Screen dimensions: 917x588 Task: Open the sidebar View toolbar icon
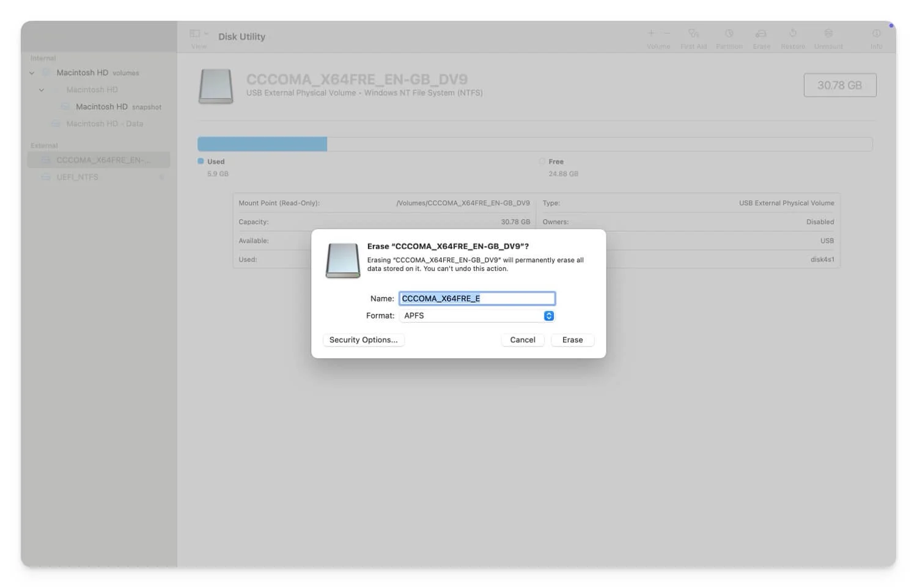click(195, 33)
